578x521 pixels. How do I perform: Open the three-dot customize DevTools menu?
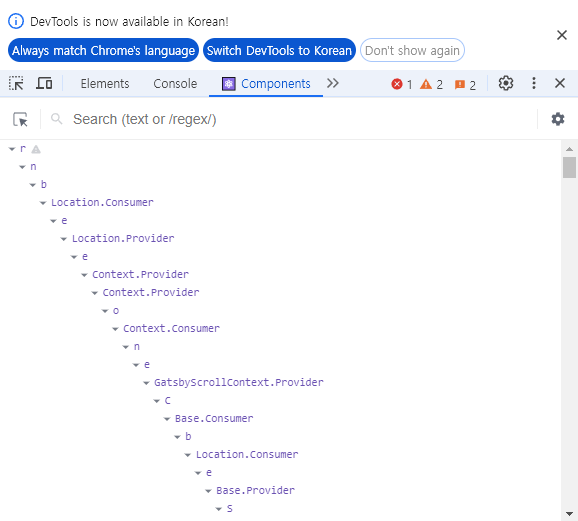click(533, 83)
